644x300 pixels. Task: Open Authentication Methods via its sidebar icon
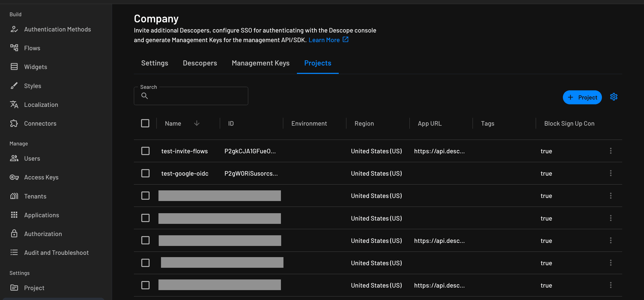pos(14,29)
